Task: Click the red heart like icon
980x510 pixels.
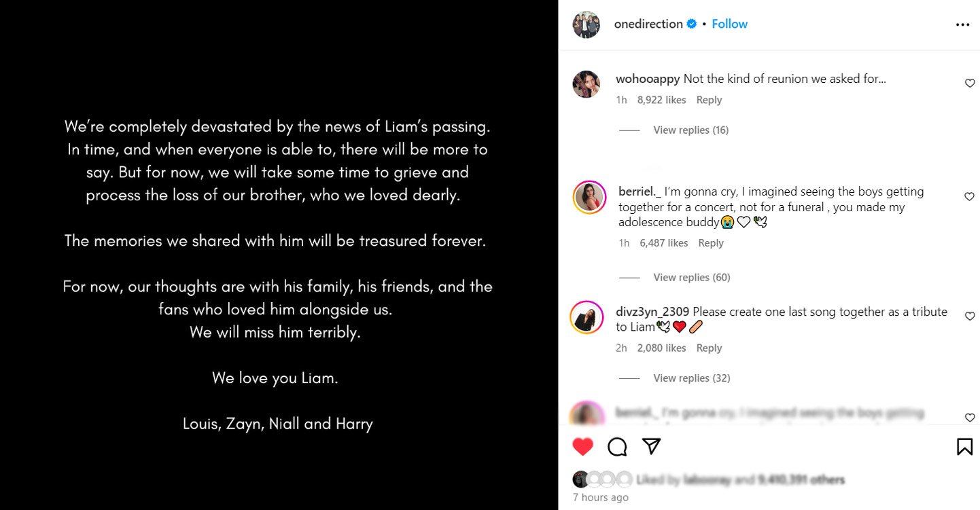Action: point(582,446)
